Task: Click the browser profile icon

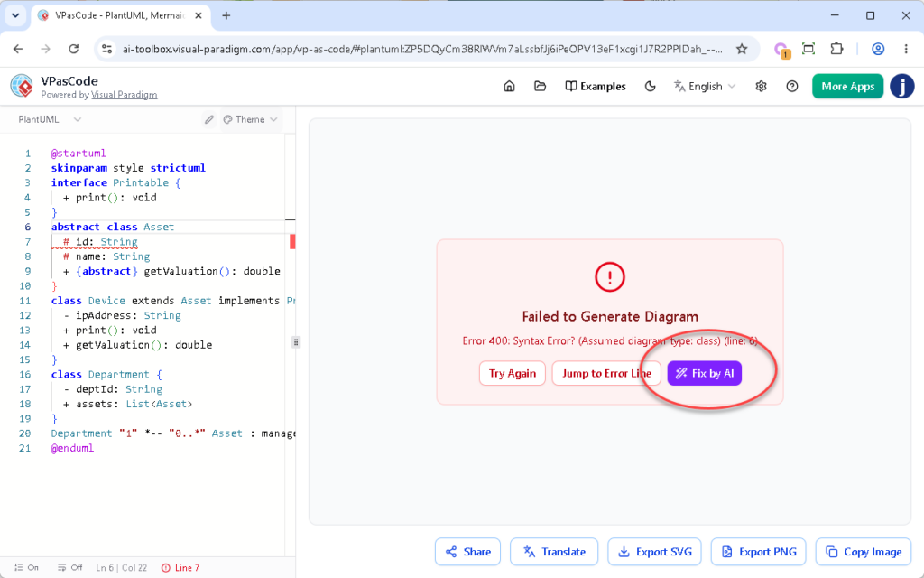Action: (877, 49)
